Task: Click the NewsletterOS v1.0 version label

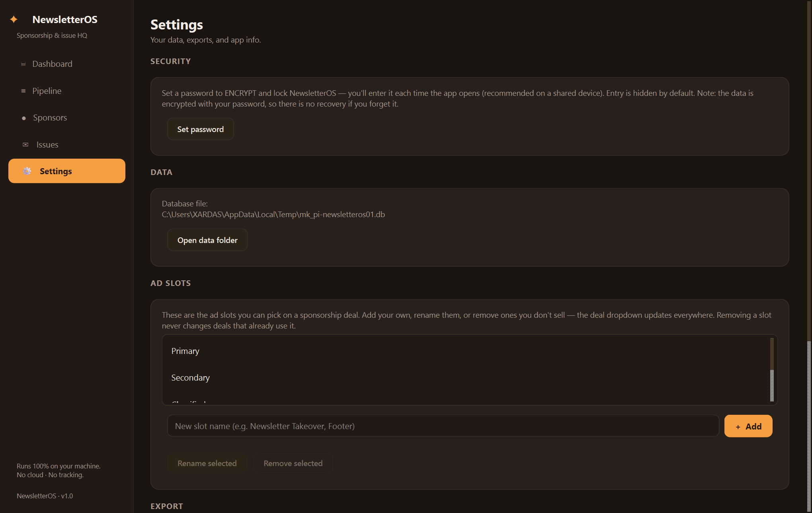Action: tap(45, 496)
